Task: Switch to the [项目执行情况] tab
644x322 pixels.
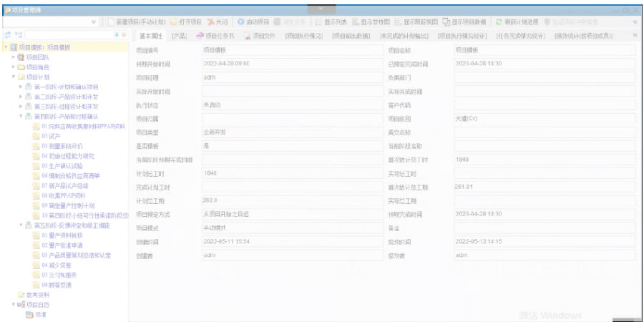Action: [304, 36]
